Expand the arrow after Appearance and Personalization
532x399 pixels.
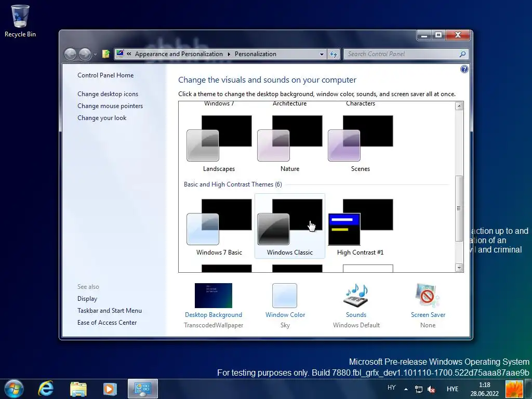click(x=229, y=54)
